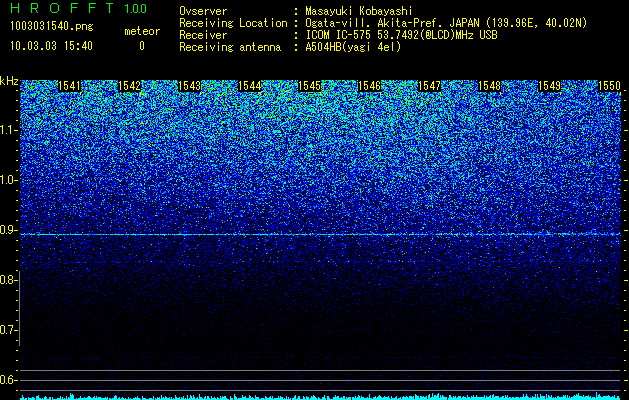
Task: Click the Ovserver field label
Action: (203, 11)
